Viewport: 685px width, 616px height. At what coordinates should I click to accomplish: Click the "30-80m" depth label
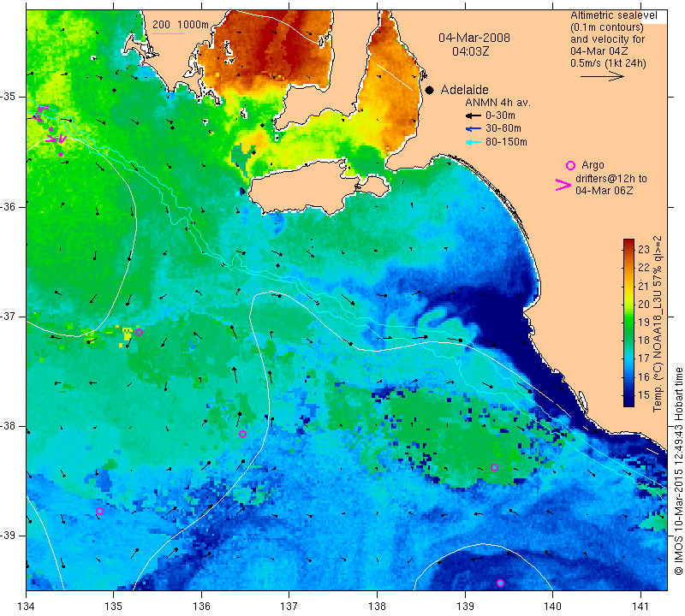point(503,128)
